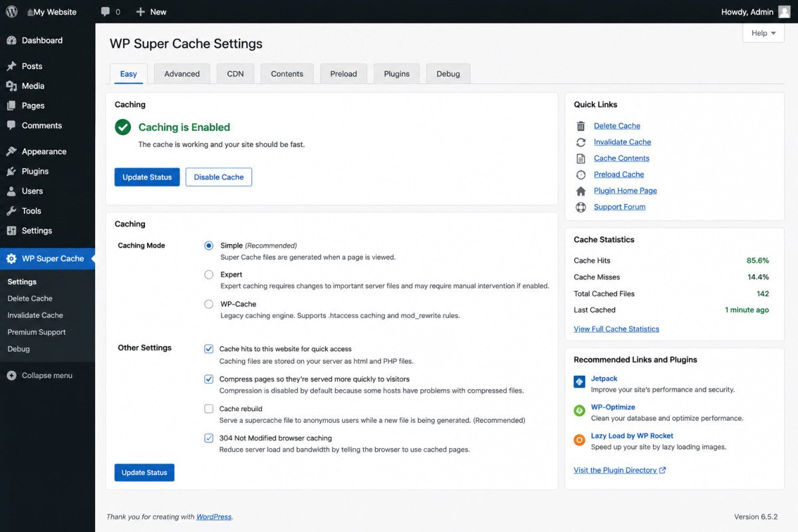Click the Admin avatar icon
The height and width of the screenshot is (532, 798).
(785, 11)
